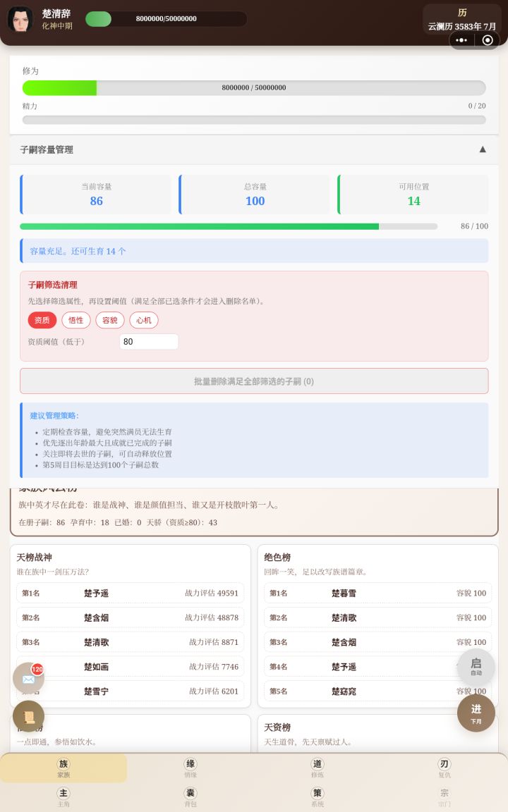Viewport: 508px width, 812px height.
Task: Click the 化神中期 realm label
Action: (x=57, y=26)
